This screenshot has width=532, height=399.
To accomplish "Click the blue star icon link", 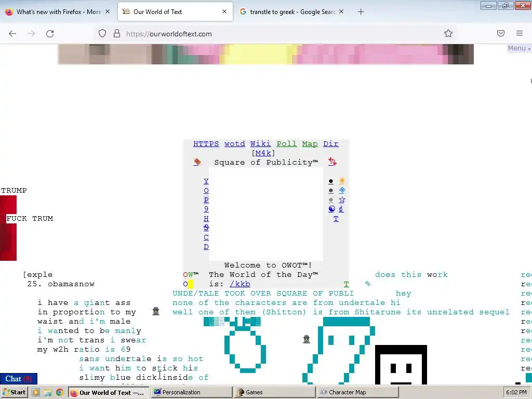I will [342, 199].
